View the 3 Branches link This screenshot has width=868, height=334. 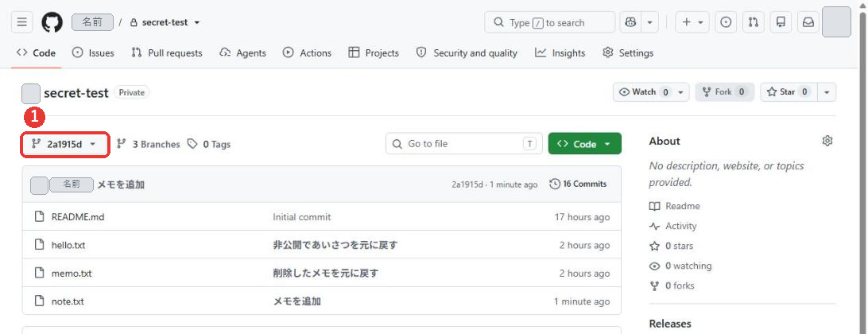point(149,144)
